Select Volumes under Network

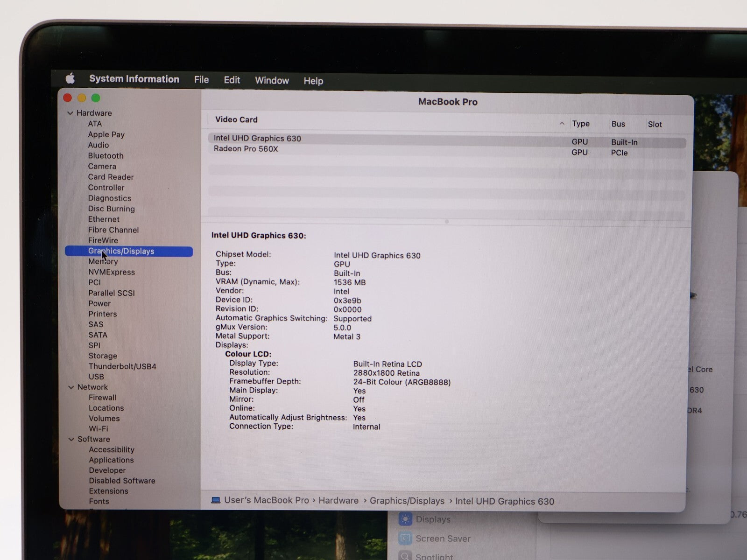(x=104, y=419)
